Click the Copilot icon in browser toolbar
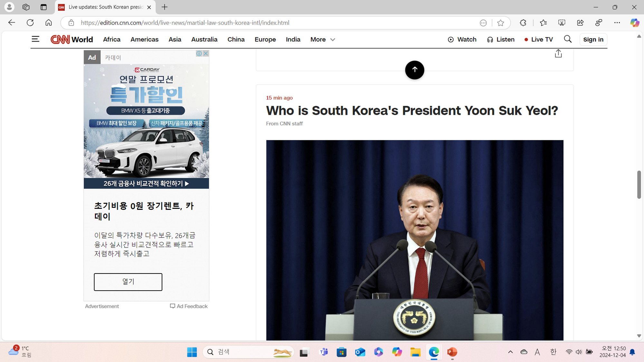 click(634, 23)
